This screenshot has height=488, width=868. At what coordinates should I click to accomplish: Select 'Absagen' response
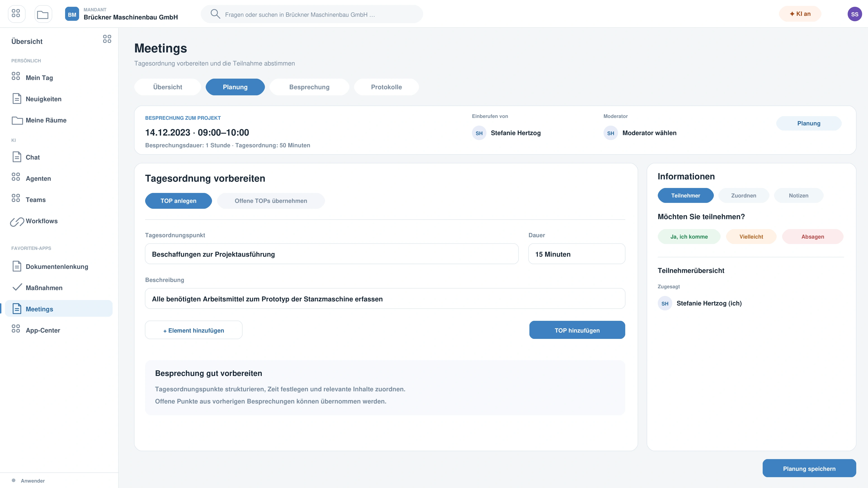[x=812, y=236]
